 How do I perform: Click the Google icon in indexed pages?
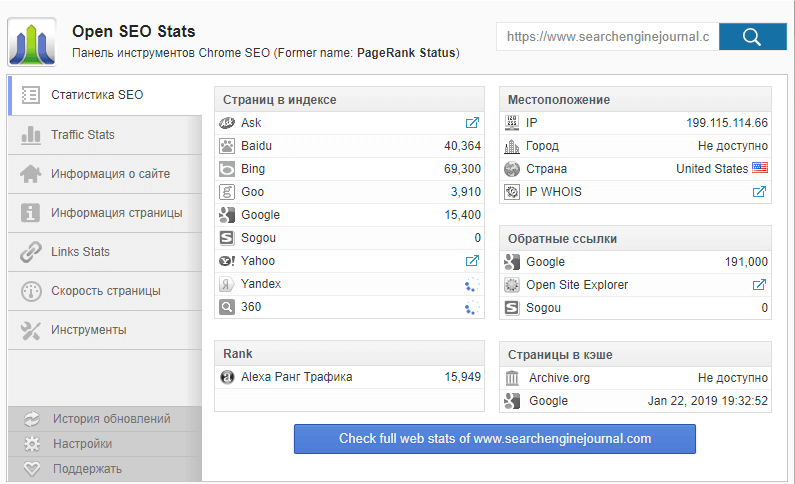pyautogui.click(x=227, y=215)
